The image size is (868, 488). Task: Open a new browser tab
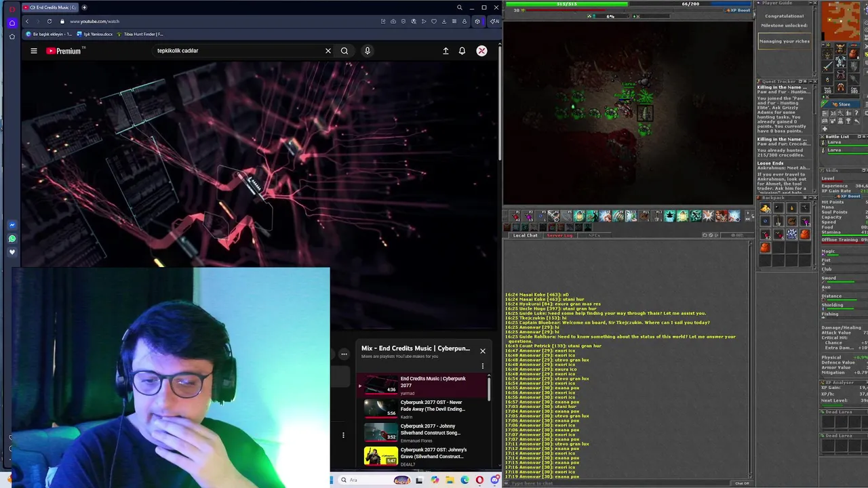[84, 7]
